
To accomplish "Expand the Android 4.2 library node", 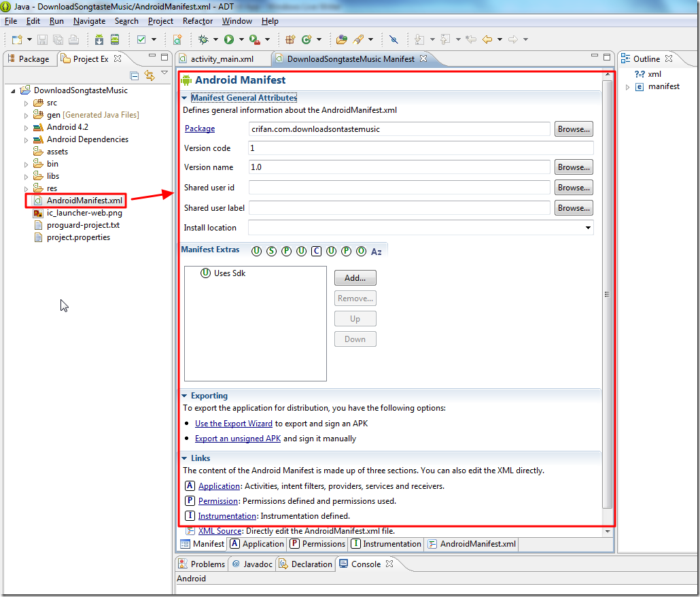I will pos(26,128).
